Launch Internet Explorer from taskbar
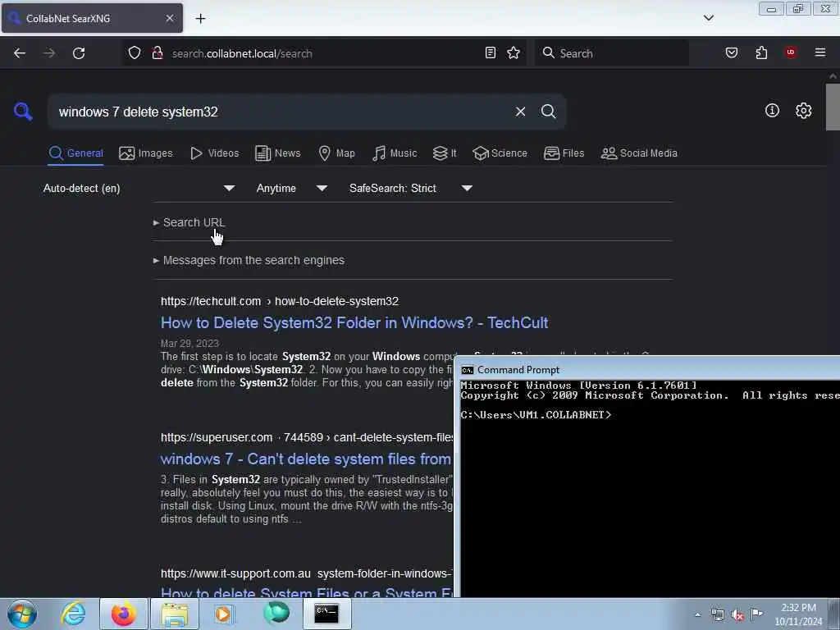840x630 pixels. [73, 614]
